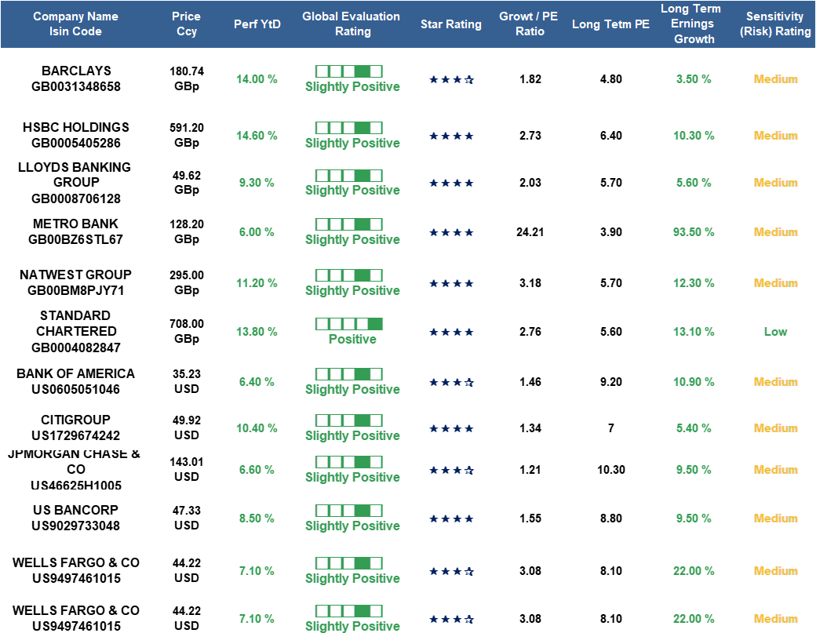Click the STANDARD CHARTERED company cell
816x644 pixels.
coord(76,331)
